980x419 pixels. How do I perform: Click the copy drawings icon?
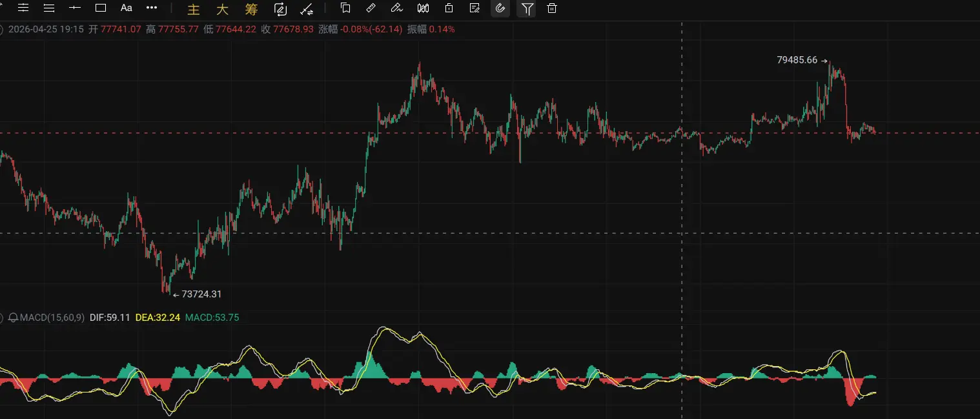[345, 8]
